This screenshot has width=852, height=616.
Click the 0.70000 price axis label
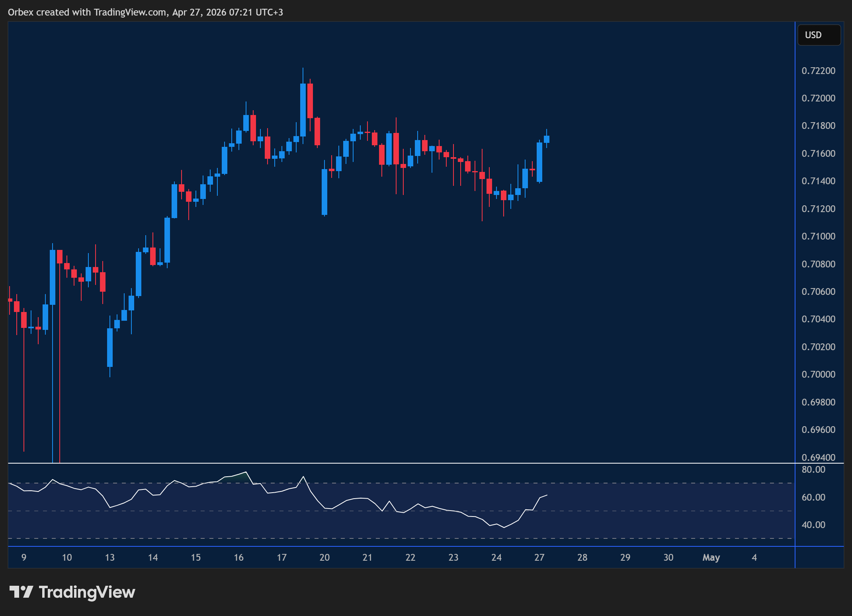(818, 374)
